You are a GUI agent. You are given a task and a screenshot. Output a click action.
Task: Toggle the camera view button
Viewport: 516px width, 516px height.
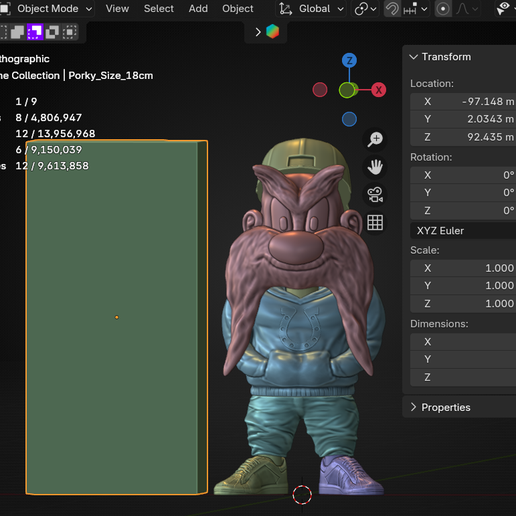pyautogui.click(x=375, y=195)
